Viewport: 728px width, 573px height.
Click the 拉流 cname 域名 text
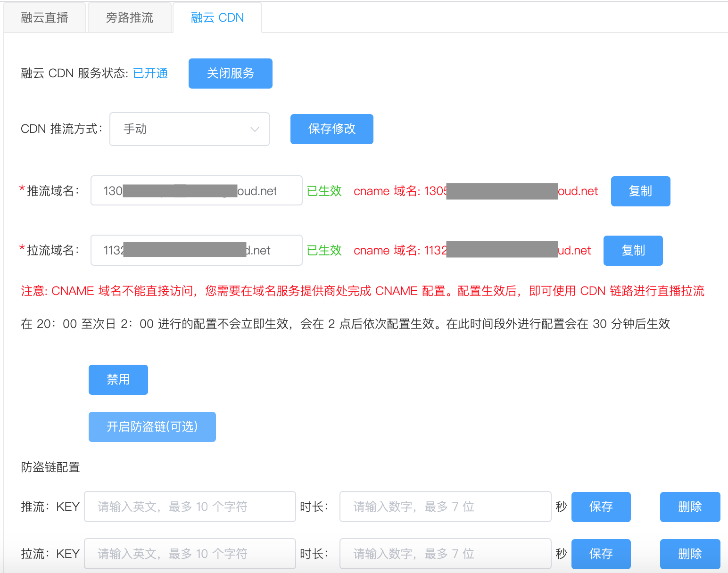tap(472, 250)
